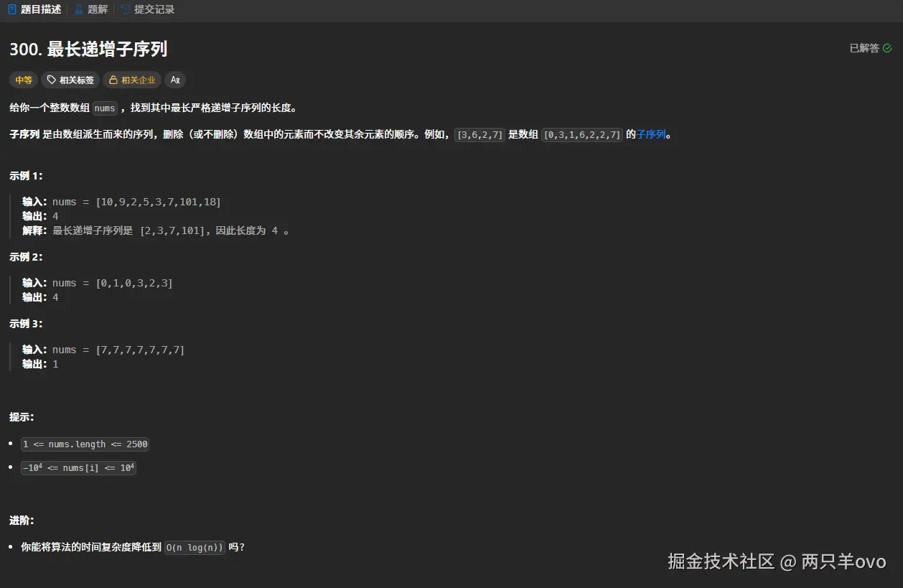Click the title 300. 最长递增子序列
Viewport: 903px width, 588px height.
click(x=88, y=49)
